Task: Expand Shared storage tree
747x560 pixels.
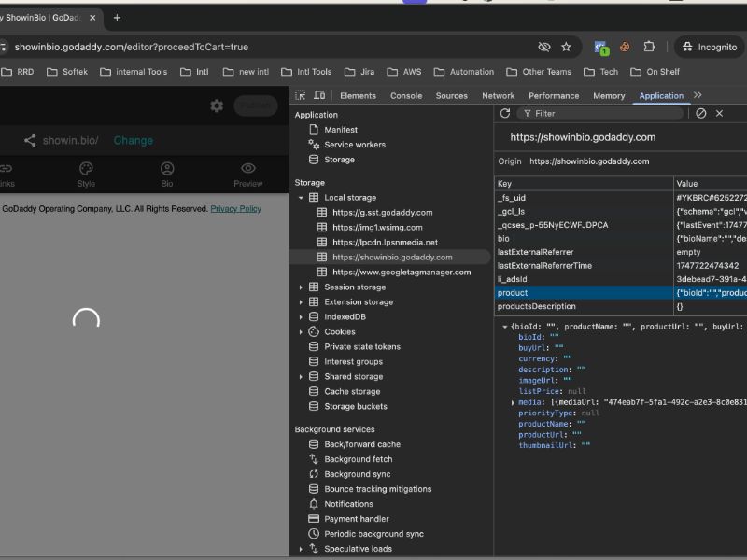Action: 301,377
